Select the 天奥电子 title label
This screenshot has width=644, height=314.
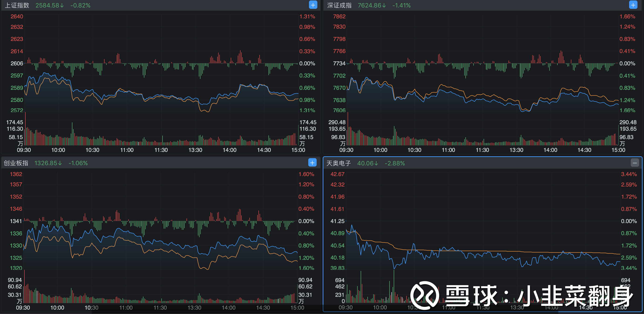(339, 163)
